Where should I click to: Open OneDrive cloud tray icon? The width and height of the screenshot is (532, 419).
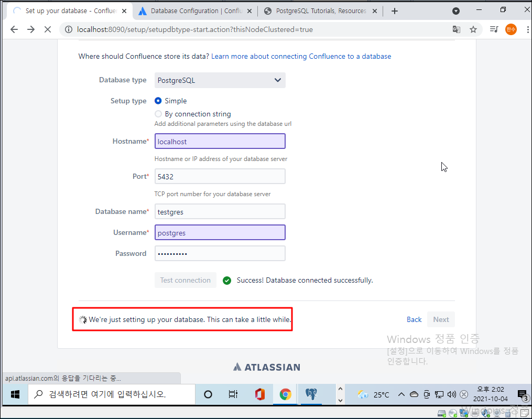(x=414, y=394)
